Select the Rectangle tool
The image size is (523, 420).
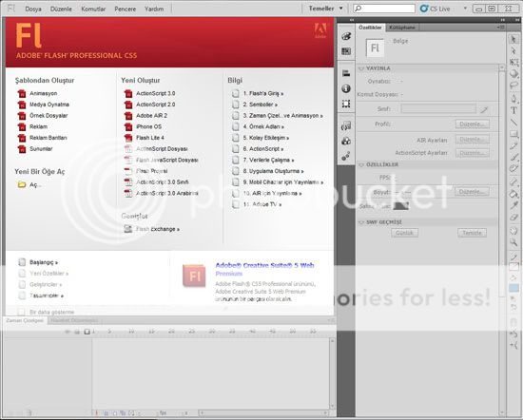pyautogui.click(x=514, y=134)
